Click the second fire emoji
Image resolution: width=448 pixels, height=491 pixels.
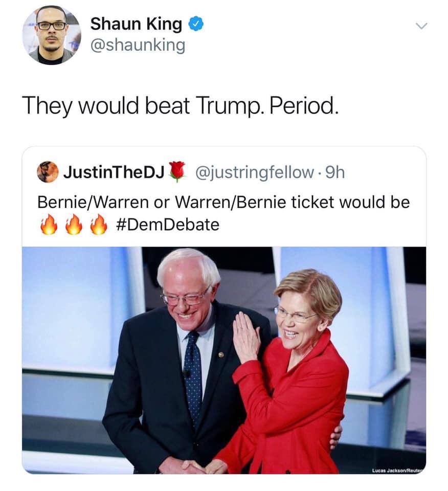pos(74,225)
